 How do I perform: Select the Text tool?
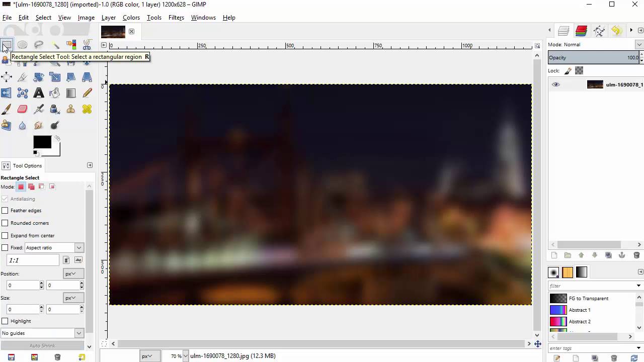tap(38, 93)
